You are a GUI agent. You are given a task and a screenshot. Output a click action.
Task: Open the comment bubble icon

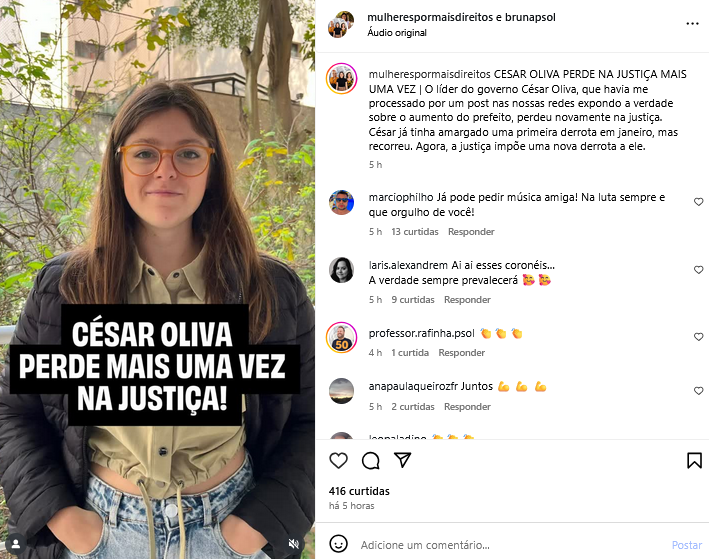tap(370, 460)
